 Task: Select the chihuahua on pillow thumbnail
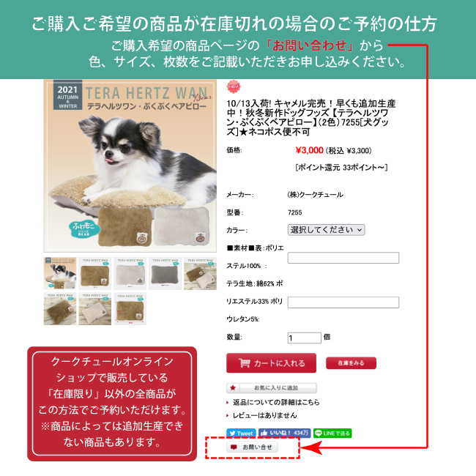tap(60, 273)
